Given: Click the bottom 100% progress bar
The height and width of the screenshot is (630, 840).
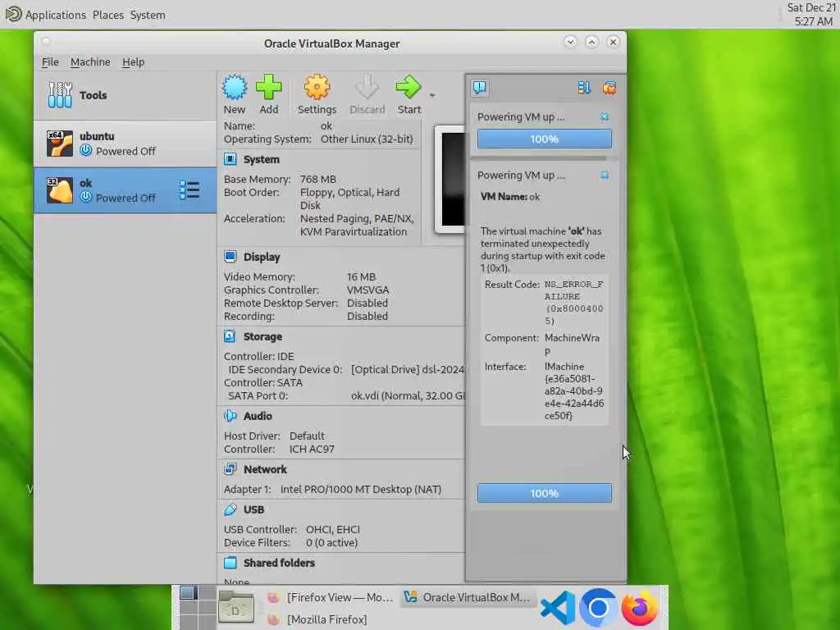Looking at the screenshot, I should pos(545,493).
